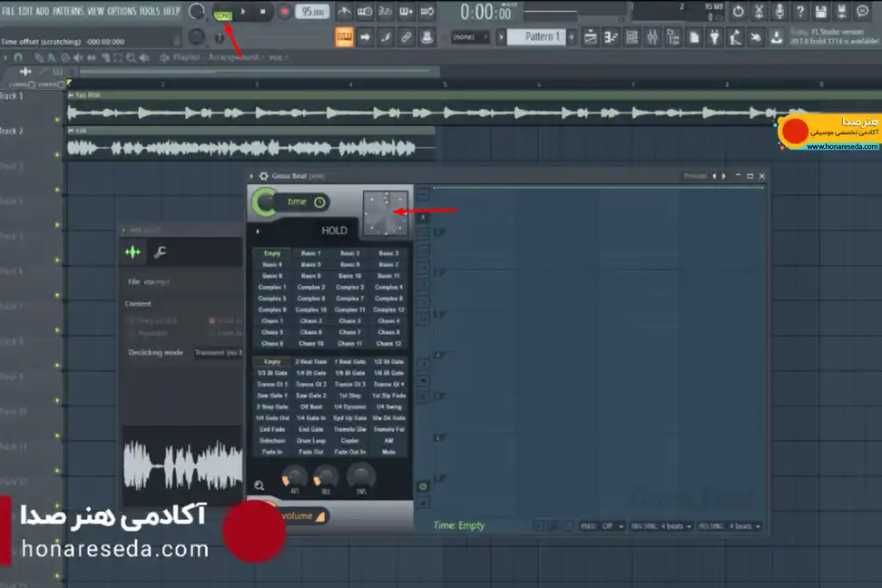The image size is (882, 588).
Task: Open the TRIG SYNC 4 beats dropdown
Action: click(x=661, y=526)
